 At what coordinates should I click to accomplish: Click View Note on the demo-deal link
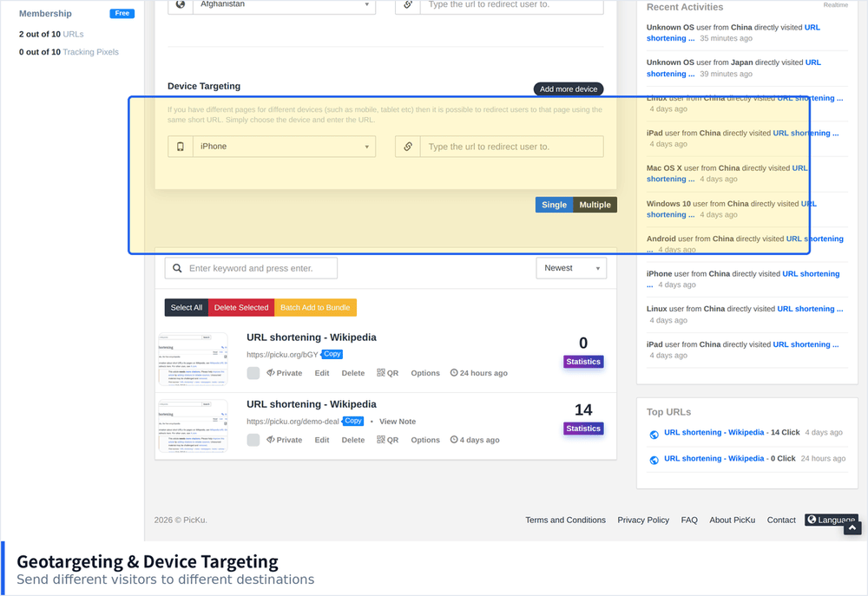pos(398,422)
